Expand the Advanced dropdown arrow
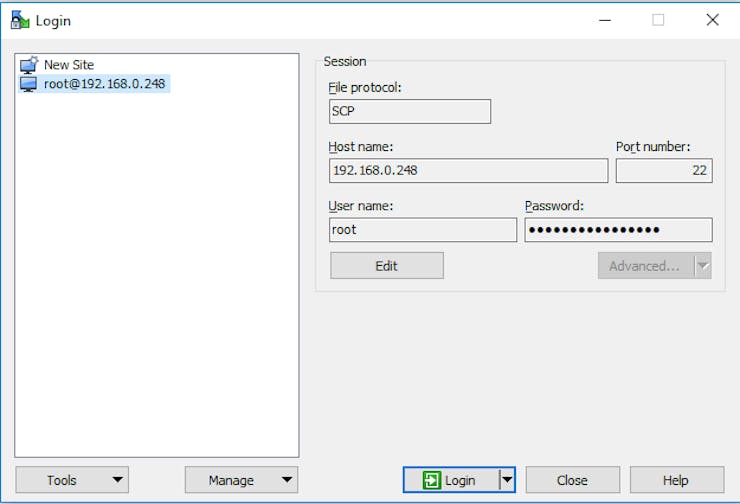Screen dimensions: 740x504 [703, 266]
